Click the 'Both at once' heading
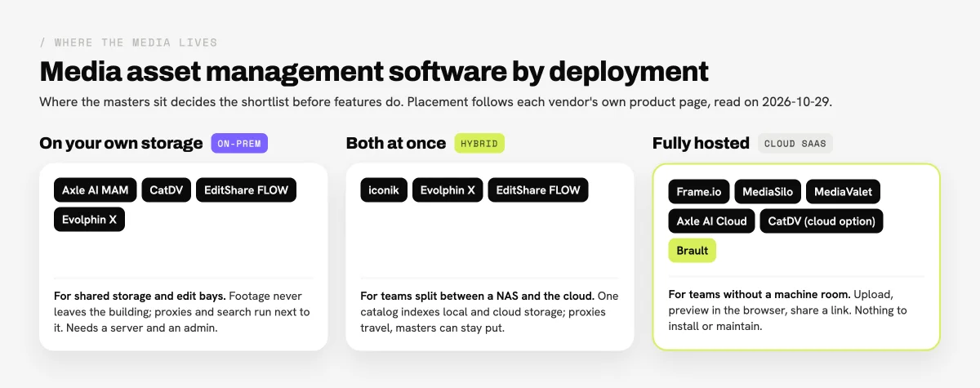The image size is (980, 388). click(396, 143)
